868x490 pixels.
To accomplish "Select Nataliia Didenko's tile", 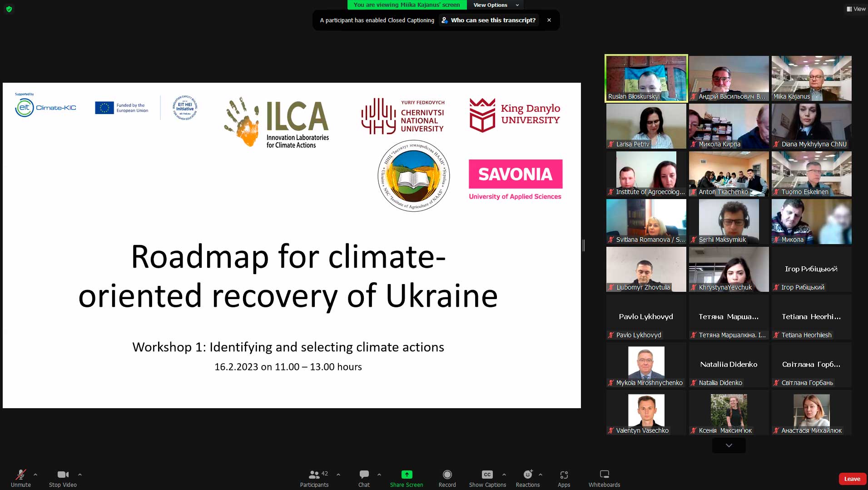I will tap(729, 365).
